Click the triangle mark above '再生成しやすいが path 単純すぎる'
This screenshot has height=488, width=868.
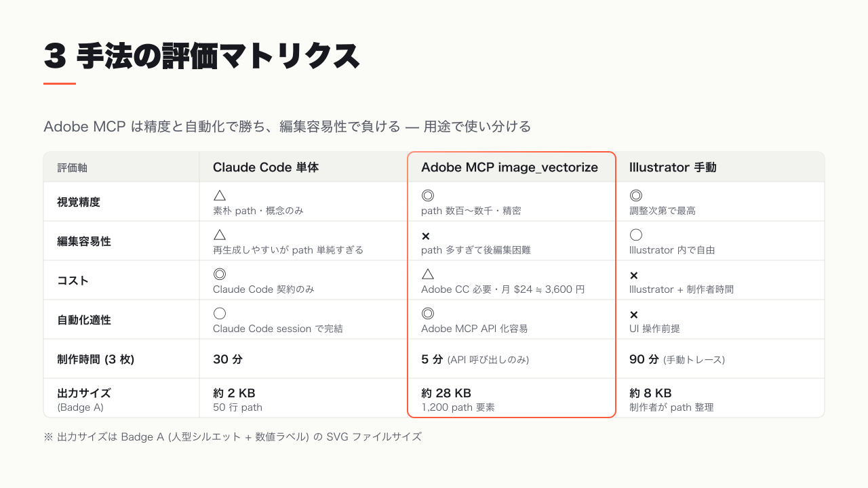pos(219,235)
